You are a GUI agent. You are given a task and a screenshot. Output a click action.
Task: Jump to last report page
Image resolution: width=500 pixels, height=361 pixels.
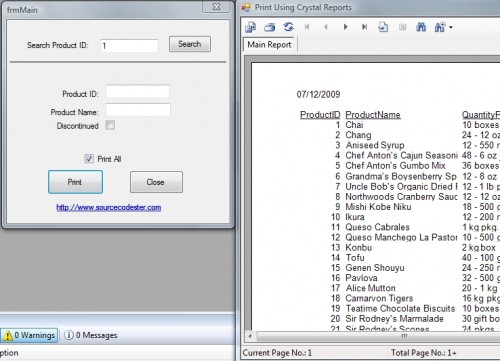pyautogui.click(x=364, y=27)
